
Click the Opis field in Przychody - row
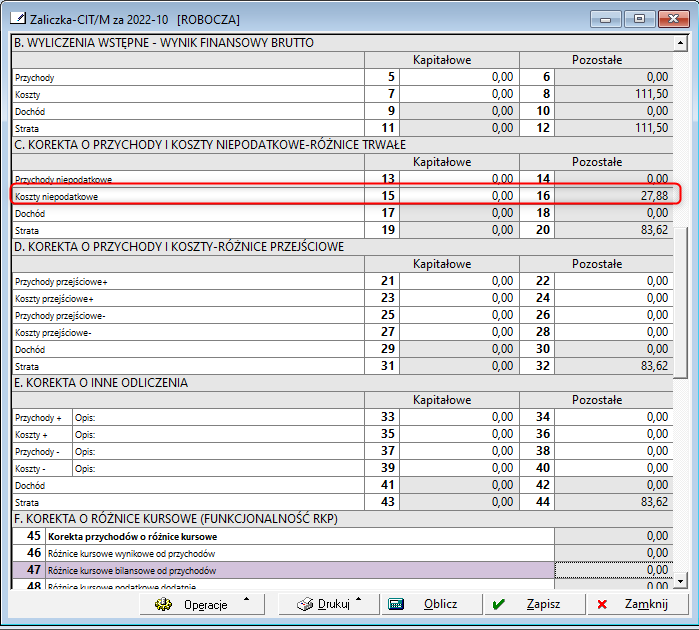[x=218, y=451]
